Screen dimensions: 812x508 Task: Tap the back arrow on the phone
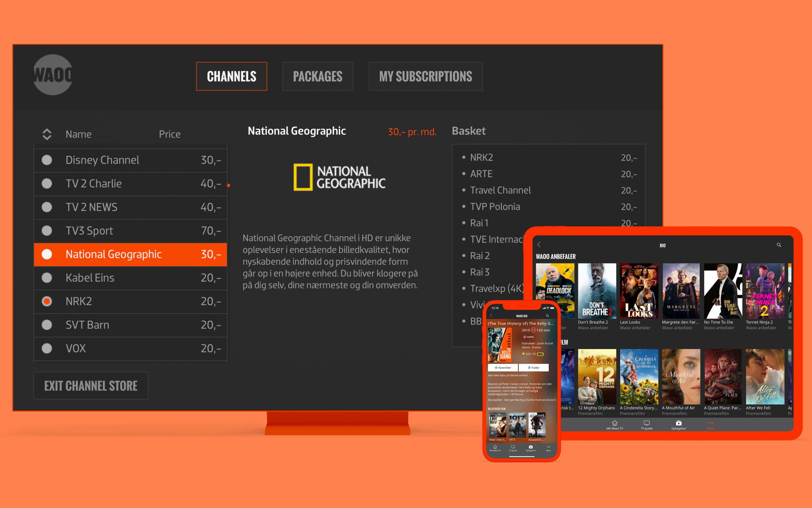(491, 315)
